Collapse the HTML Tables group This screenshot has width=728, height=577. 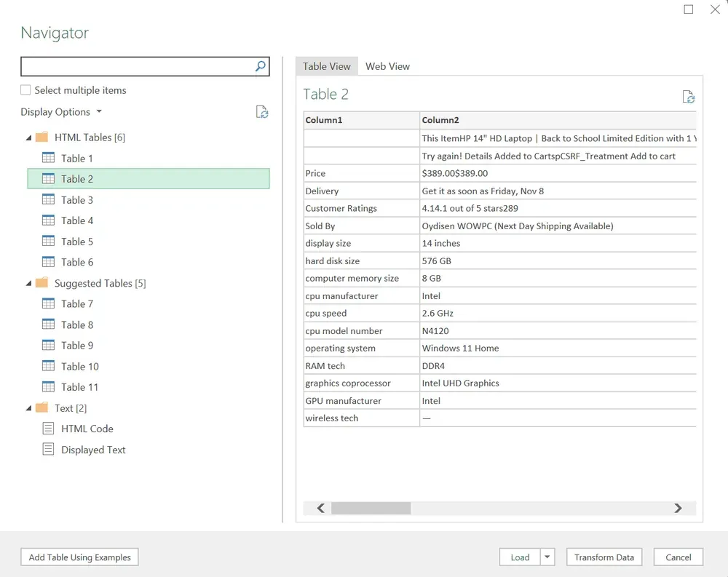[x=29, y=138]
